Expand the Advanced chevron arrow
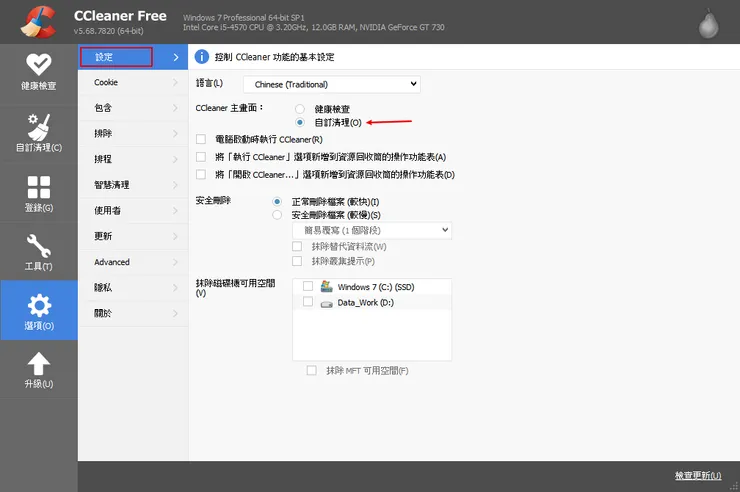The image size is (740, 492). click(x=175, y=262)
